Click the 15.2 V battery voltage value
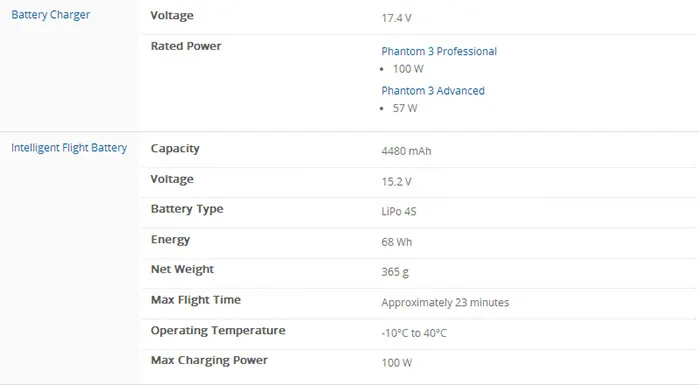Screen dimensions: 700x385 tap(396, 182)
